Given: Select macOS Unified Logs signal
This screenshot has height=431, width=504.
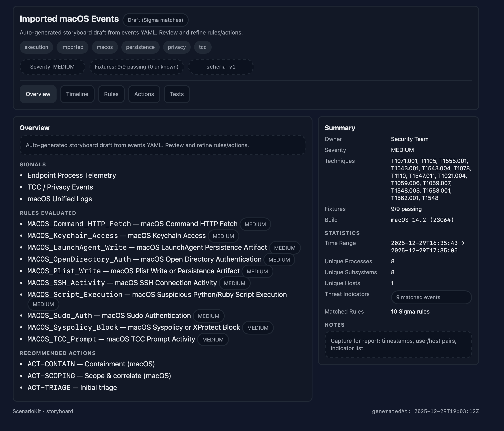Looking at the screenshot, I should pyautogui.click(x=60, y=199).
